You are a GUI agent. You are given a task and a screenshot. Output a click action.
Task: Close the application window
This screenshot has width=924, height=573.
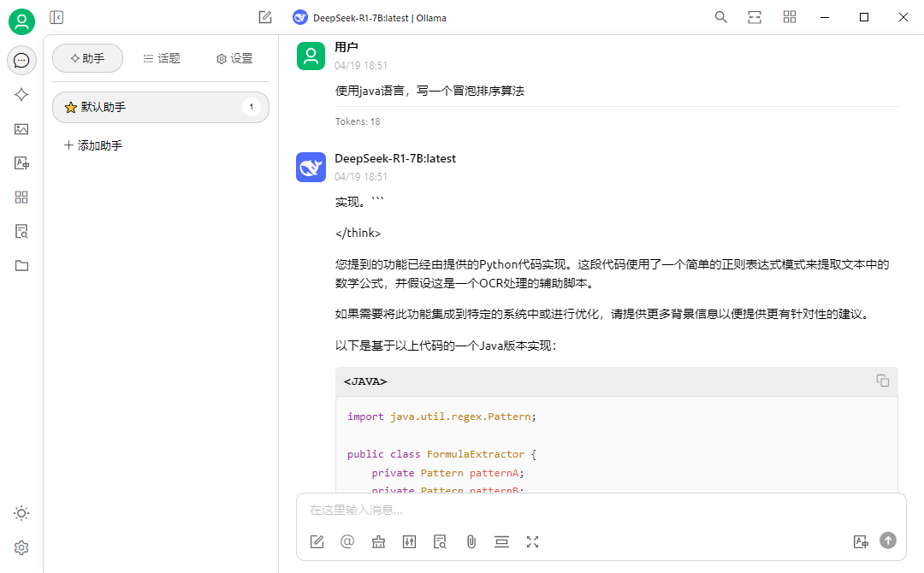pyautogui.click(x=903, y=17)
